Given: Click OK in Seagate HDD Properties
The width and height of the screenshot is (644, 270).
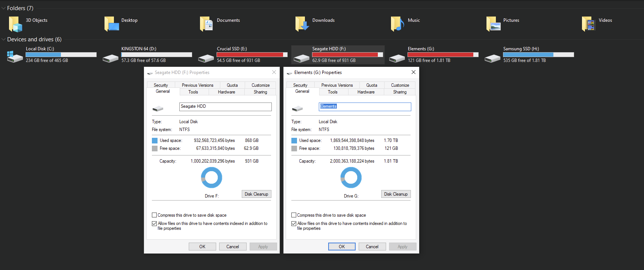Looking at the screenshot, I should 202,247.
